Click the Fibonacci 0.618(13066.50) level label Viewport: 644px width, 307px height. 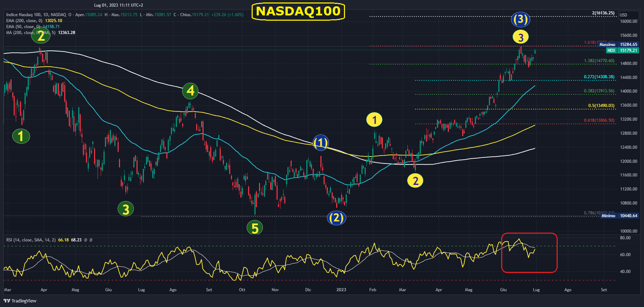coord(599,120)
